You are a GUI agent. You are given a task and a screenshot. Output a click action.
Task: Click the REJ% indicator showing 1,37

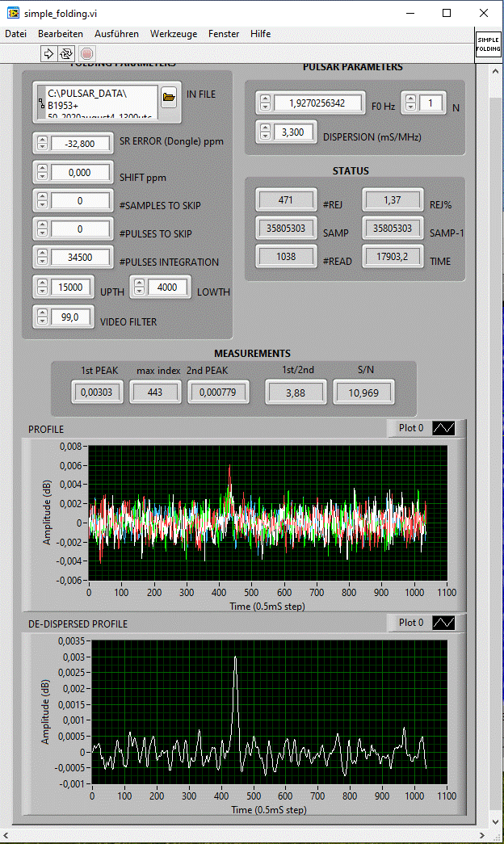point(393,199)
